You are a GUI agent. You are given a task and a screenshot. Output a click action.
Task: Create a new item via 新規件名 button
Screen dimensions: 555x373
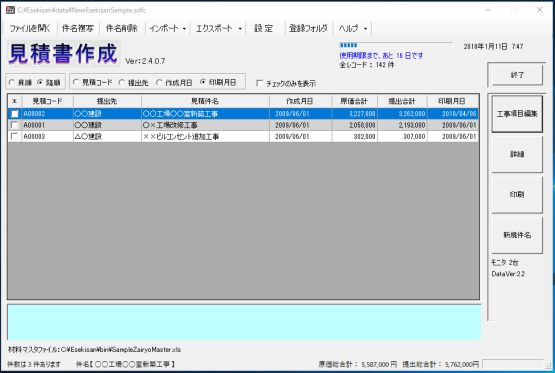(517, 235)
